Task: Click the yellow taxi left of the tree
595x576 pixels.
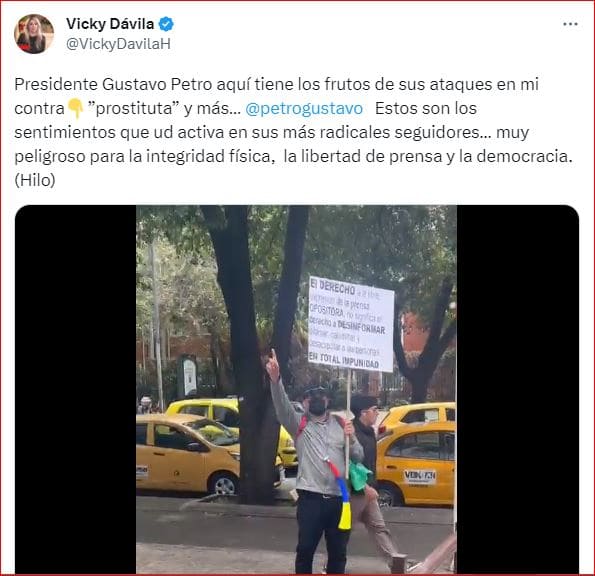Action: pos(190,453)
